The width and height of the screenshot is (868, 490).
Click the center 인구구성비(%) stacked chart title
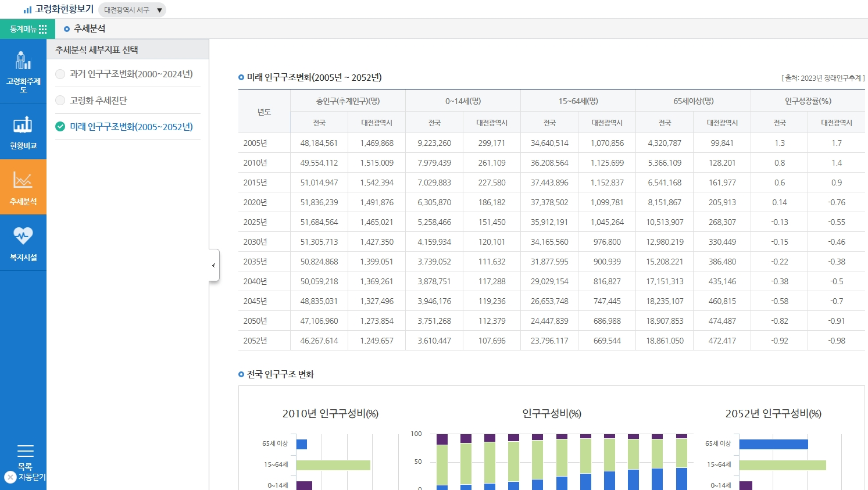552,414
